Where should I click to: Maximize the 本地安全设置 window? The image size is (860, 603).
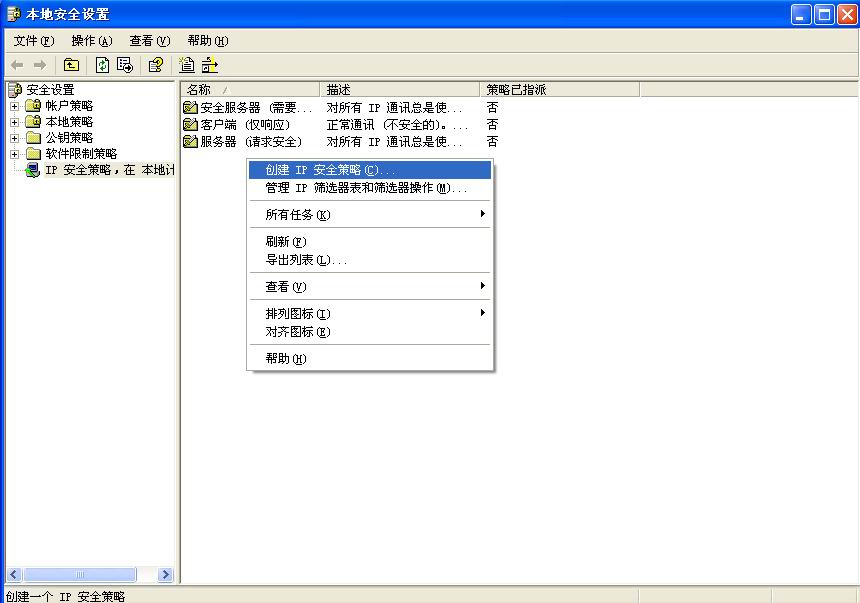(824, 15)
